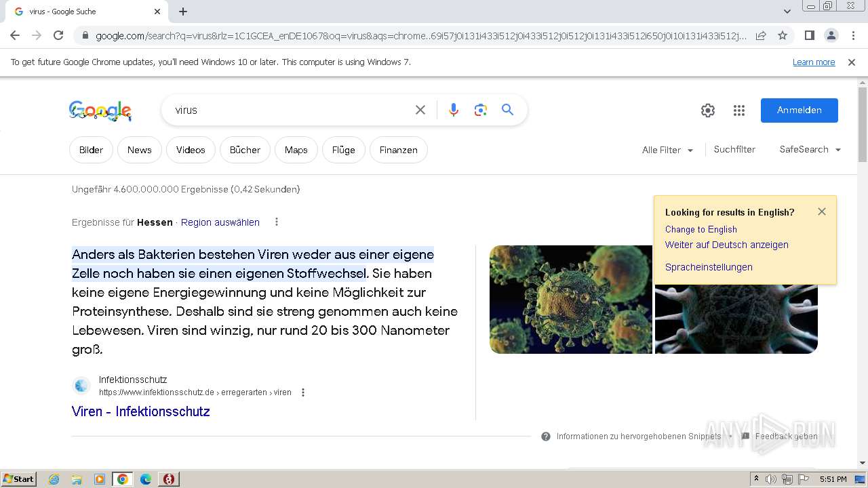
Task: Bookmark this page with the star icon
Action: [x=783, y=35]
